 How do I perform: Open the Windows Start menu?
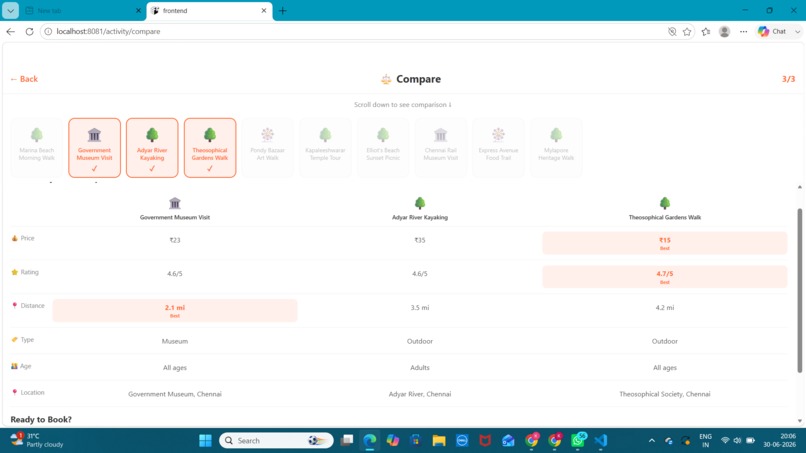tap(205, 441)
